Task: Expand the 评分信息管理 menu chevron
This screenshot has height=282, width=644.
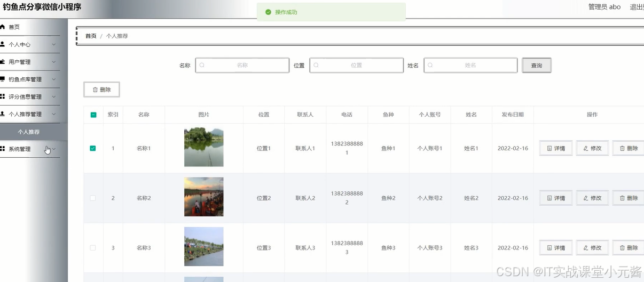Action: pyautogui.click(x=54, y=96)
